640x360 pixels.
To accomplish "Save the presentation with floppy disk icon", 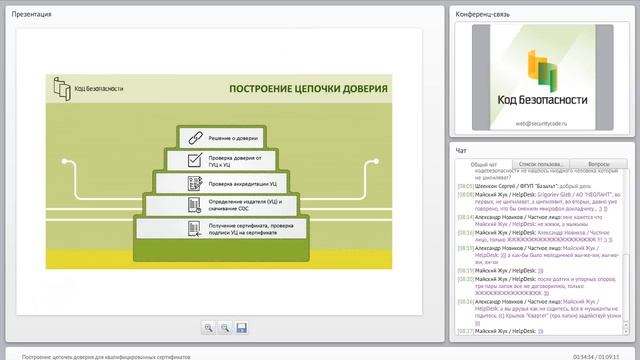I will [x=242, y=328].
